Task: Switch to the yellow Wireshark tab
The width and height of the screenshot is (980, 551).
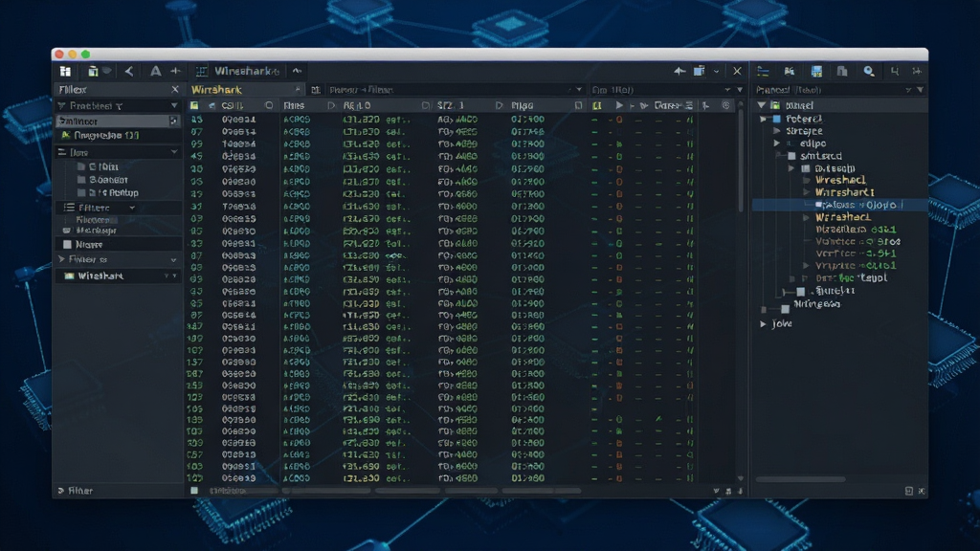Action: 217,90
